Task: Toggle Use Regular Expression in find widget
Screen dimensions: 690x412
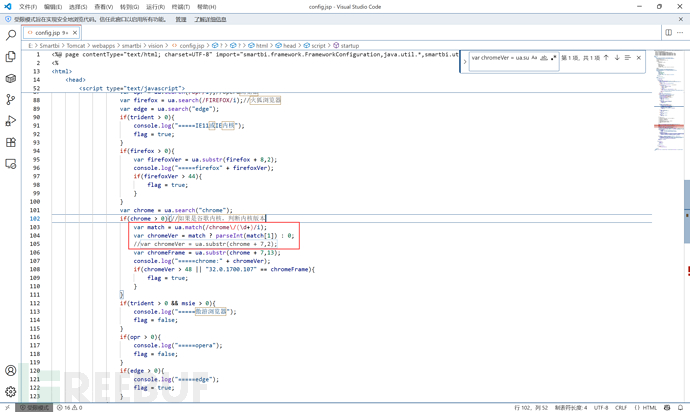Action: pos(553,58)
